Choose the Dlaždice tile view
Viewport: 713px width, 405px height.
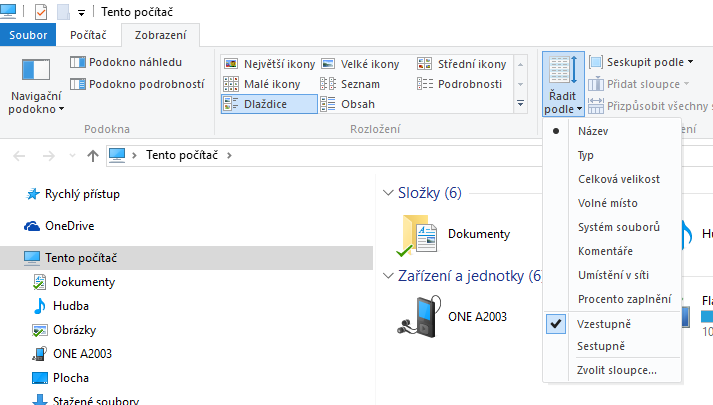(230, 104)
